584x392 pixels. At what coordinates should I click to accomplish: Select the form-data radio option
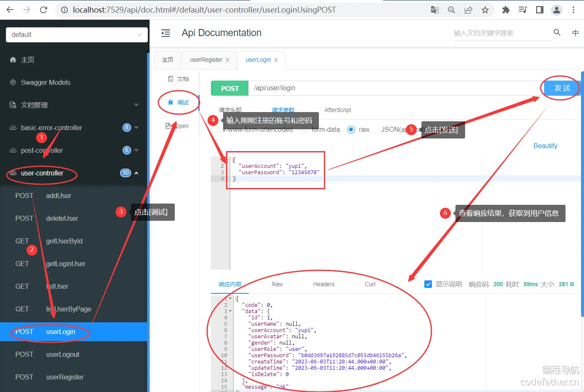click(304, 130)
